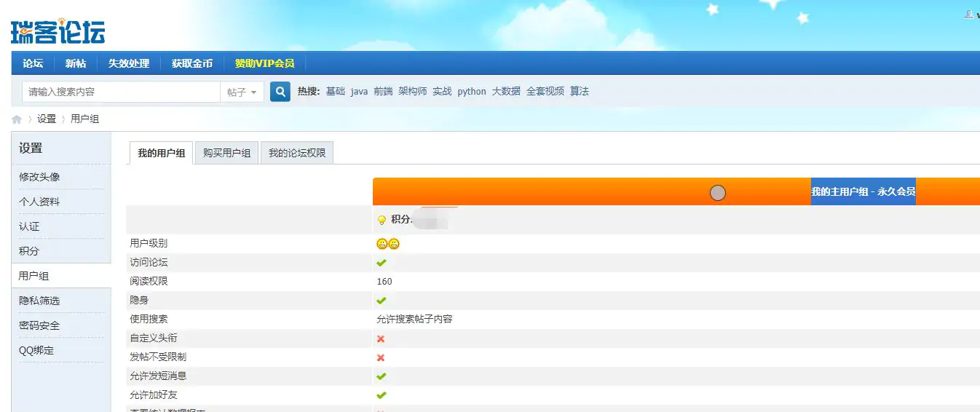Switch to the 购买用户组 tab
The height and width of the screenshot is (412, 980).
227,153
